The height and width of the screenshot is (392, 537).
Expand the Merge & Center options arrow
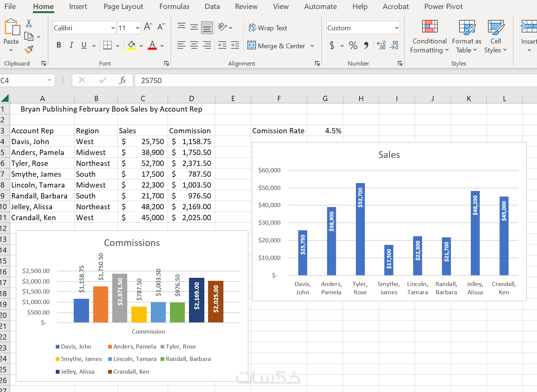[x=312, y=46]
